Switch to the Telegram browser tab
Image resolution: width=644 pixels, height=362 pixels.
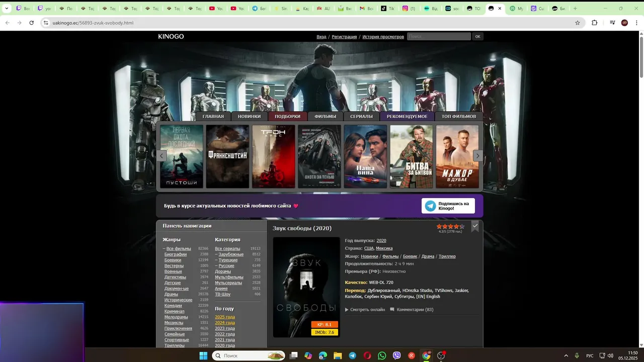click(x=259, y=9)
